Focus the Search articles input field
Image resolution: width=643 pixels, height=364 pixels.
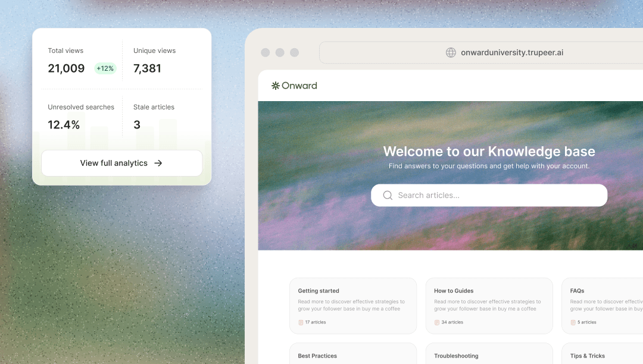coord(489,195)
